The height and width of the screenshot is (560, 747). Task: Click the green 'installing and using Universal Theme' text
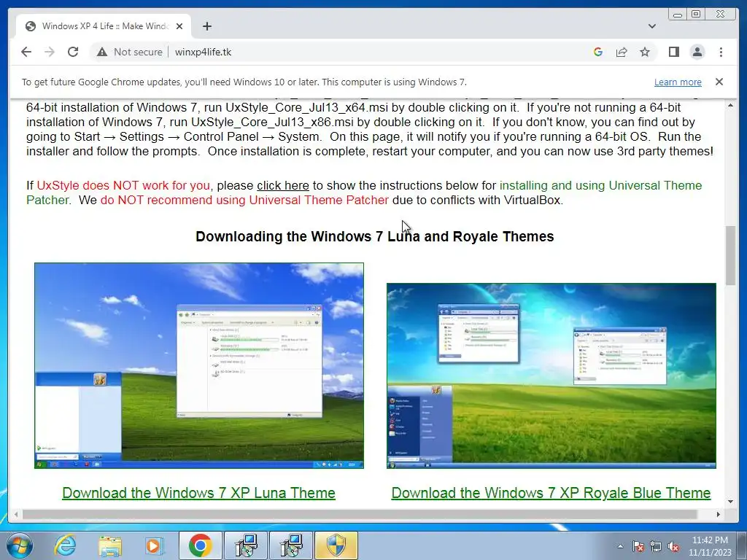pos(601,185)
